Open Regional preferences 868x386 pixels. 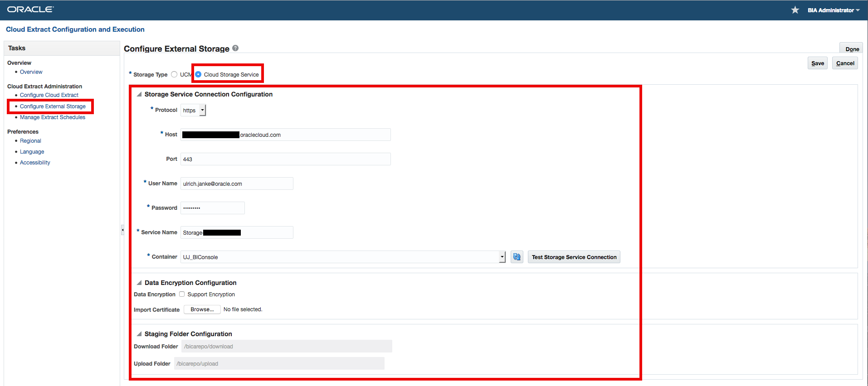[x=30, y=141]
